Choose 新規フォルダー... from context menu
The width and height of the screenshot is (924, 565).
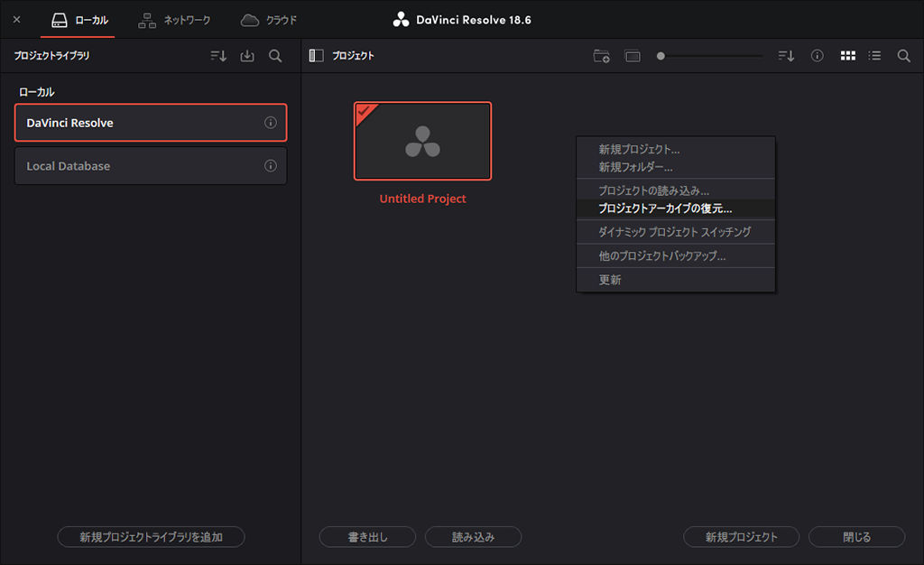click(675, 167)
